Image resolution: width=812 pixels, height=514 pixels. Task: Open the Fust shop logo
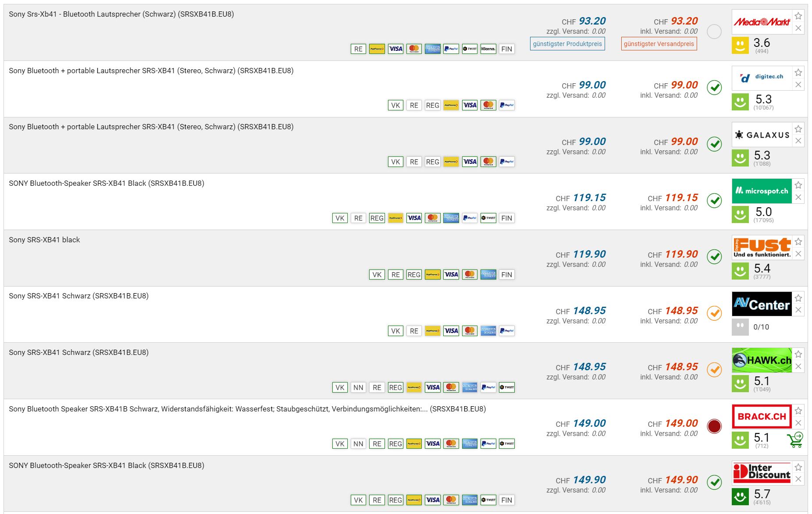762,247
